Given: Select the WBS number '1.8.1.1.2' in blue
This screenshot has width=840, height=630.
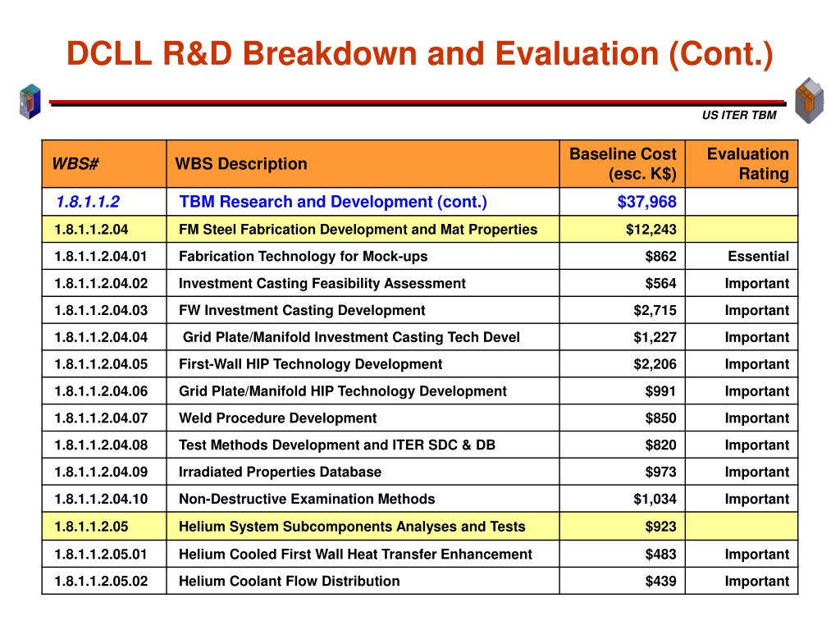Looking at the screenshot, I should pyautogui.click(x=88, y=202).
